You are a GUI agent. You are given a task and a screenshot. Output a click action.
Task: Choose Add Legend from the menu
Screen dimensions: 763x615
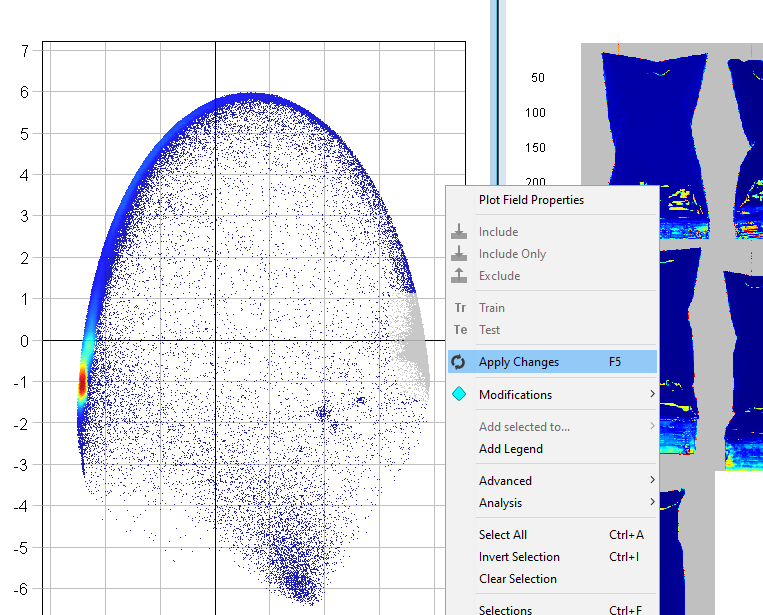coord(510,449)
